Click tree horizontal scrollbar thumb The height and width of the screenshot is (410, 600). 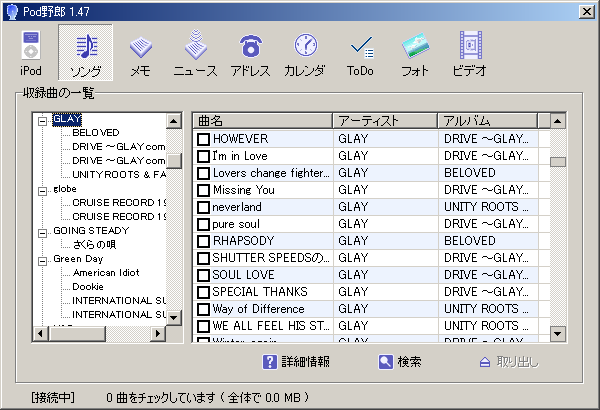77,333
